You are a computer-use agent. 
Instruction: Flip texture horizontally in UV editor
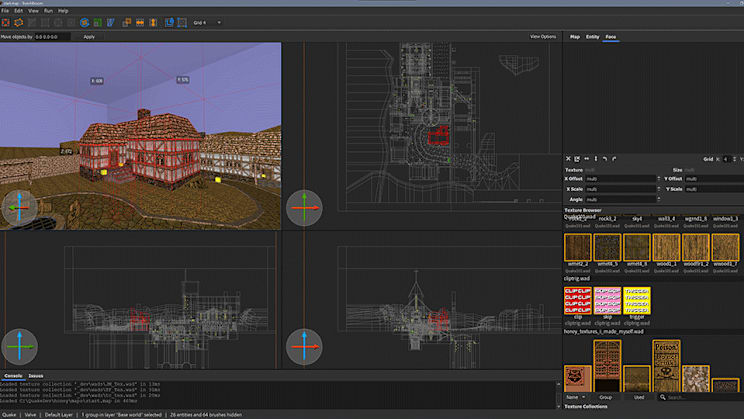point(586,159)
